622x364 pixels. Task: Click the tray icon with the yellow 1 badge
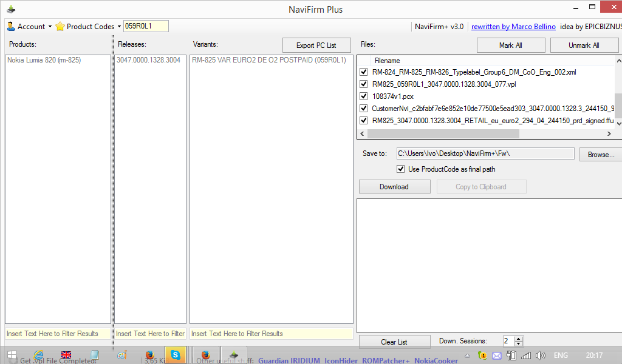coord(482,356)
